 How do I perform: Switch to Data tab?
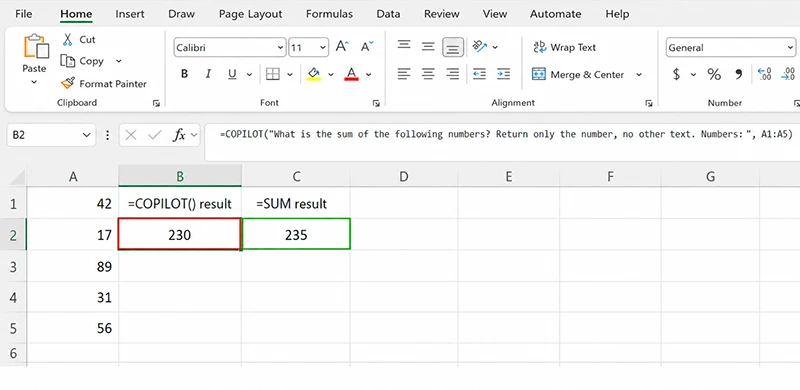tap(388, 14)
